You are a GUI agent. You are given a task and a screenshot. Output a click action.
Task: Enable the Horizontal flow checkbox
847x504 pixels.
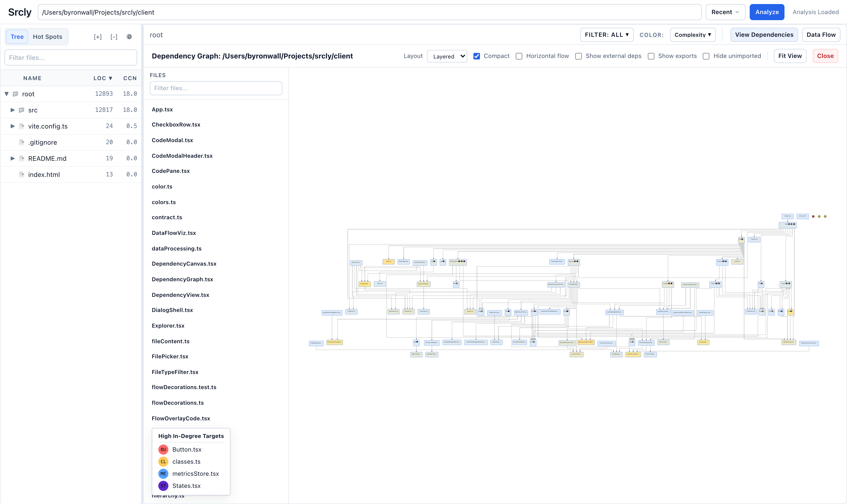click(519, 56)
